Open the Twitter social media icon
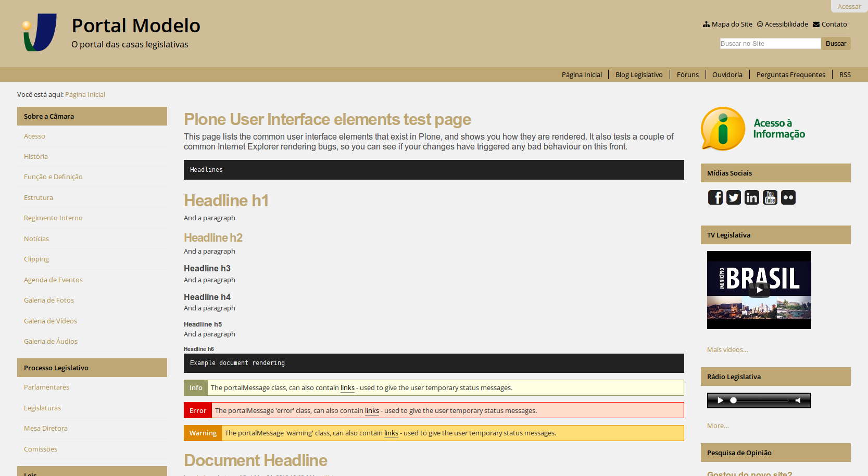Viewport: 868px width, 476px height. click(733, 197)
